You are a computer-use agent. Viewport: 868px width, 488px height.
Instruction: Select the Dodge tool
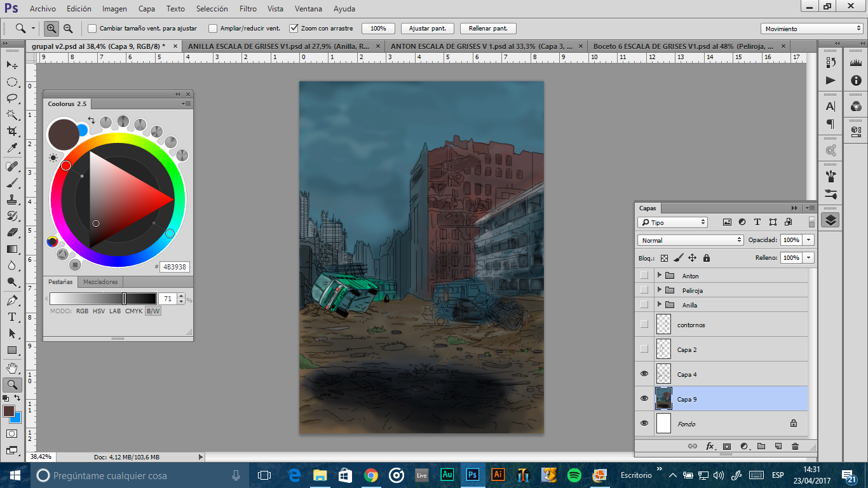pyautogui.click(x=12, y=282)
